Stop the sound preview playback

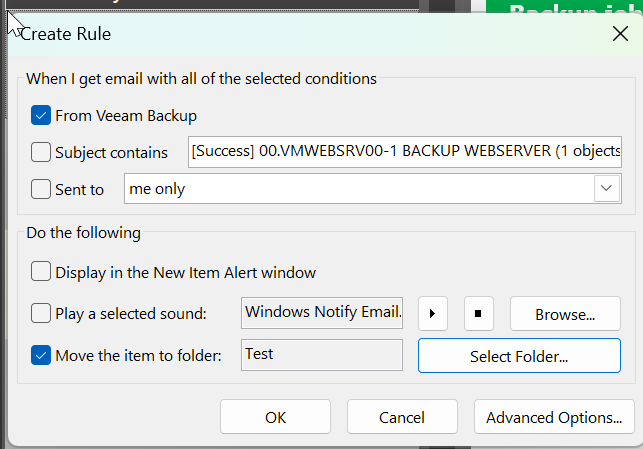pos(479,314)
